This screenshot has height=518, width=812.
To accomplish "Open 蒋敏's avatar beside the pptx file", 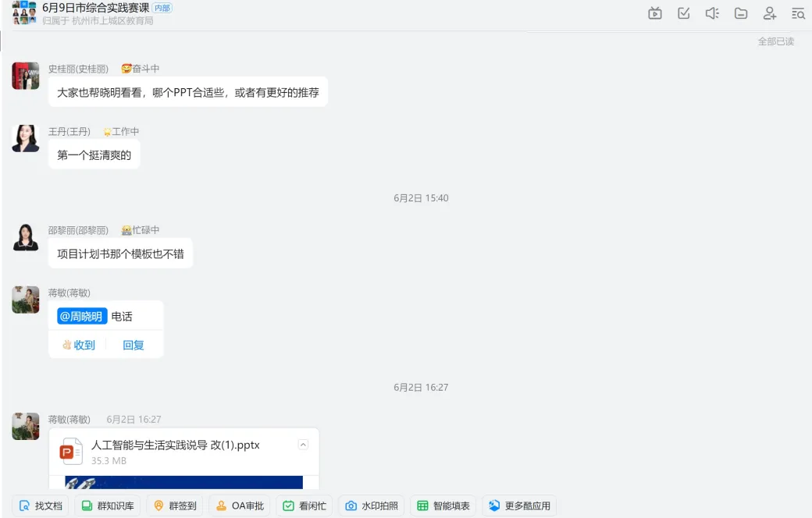I will coord(25,427).
